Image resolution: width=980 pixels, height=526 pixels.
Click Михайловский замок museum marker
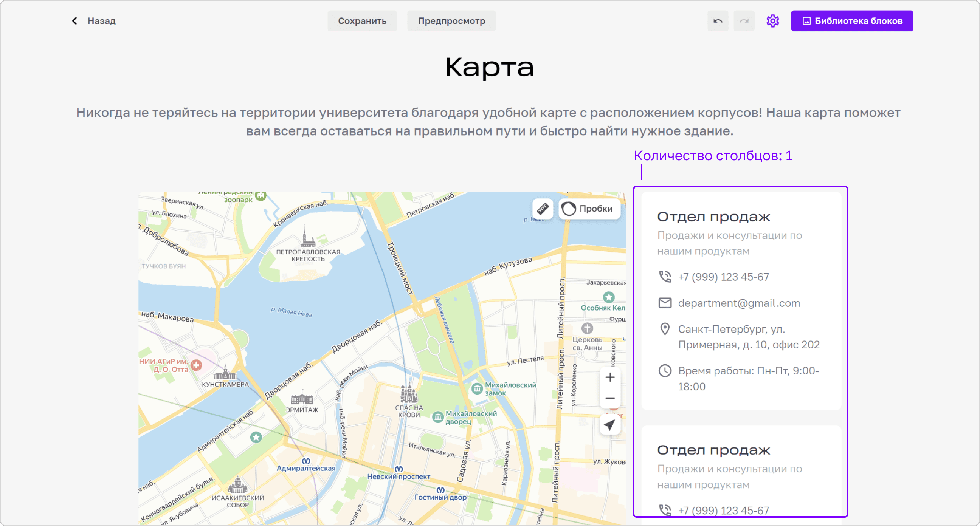(x=477, y=389)
